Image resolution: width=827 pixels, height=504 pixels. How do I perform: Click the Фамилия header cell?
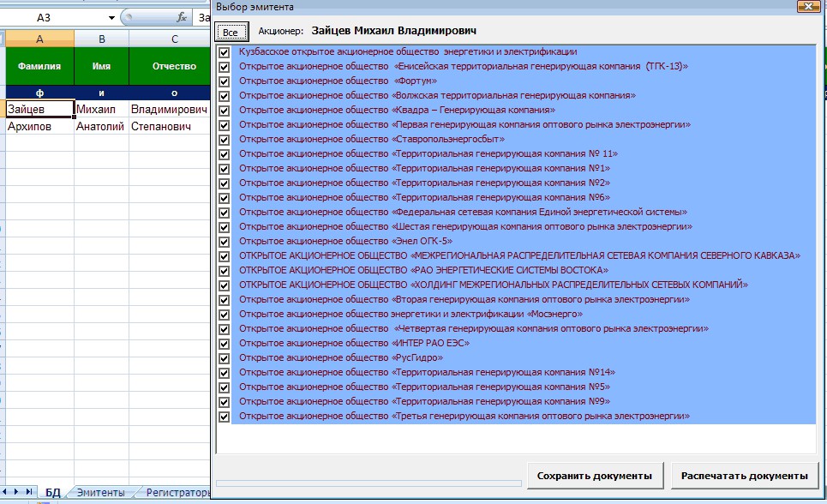pos(39,66)
